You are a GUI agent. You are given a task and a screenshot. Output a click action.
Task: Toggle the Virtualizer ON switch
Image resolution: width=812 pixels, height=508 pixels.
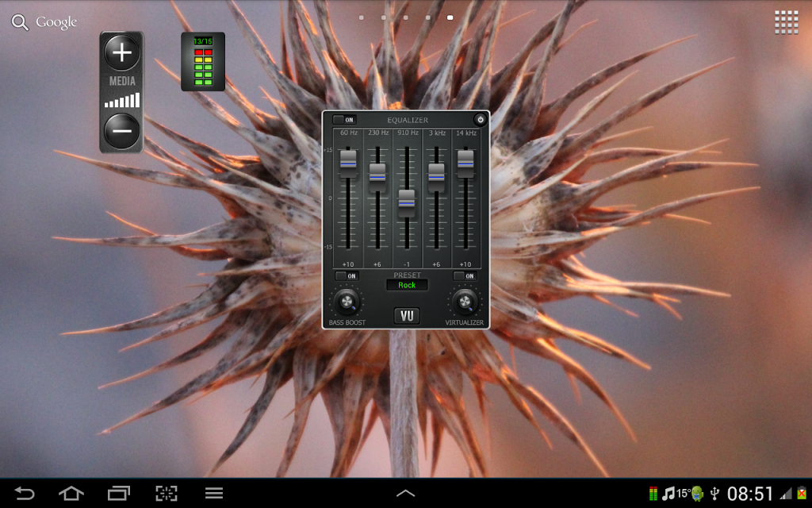(465, 276)
